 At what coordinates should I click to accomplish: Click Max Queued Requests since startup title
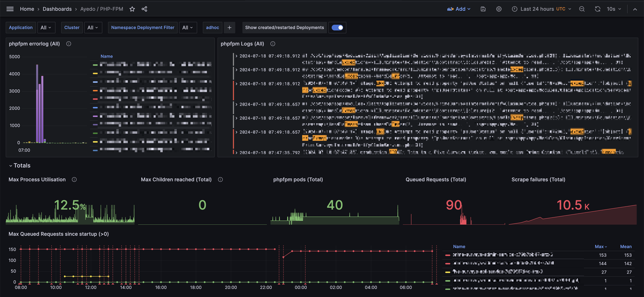coord(59,234)
